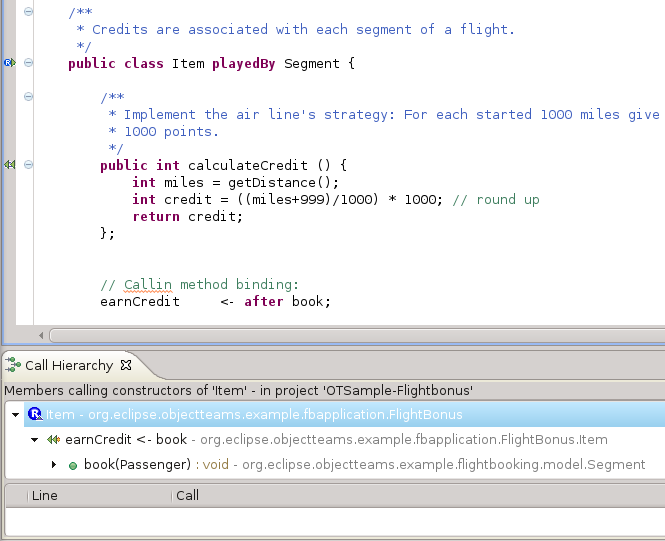Screen dimensions: 665x541
Task: Click the callin marker beside calculateCredit
Action: pyautogui.click(x=9, y=165)
